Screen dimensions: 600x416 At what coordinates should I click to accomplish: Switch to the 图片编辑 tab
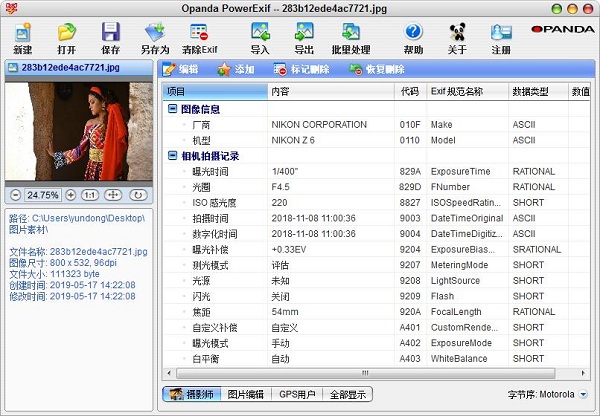[245, 395]
